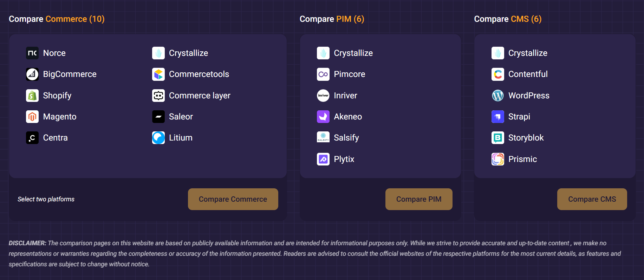Choose Storyblok in the CMS list
Image resolution: width=644 pixels, height=280 pixels.
pyautogui.click(x=526, y=138)
